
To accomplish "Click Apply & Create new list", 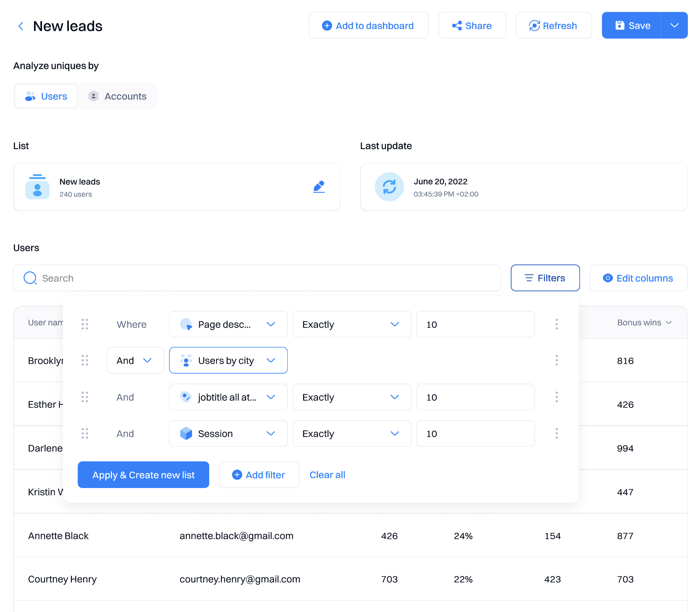I will tap(143, 475).
